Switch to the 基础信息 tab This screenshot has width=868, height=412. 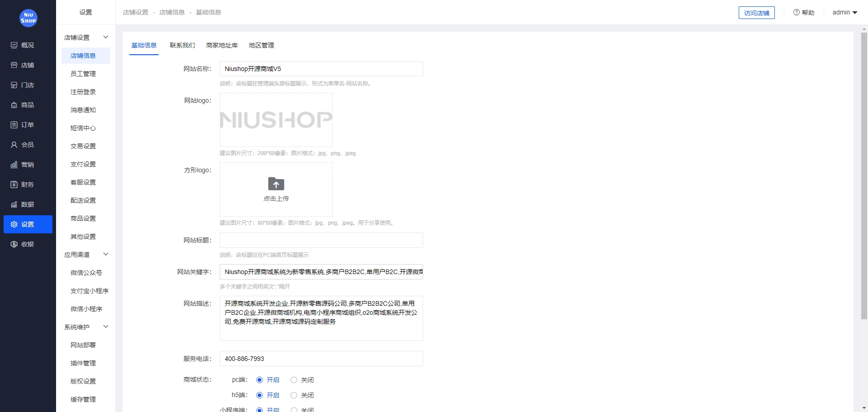tap(144, 45)
